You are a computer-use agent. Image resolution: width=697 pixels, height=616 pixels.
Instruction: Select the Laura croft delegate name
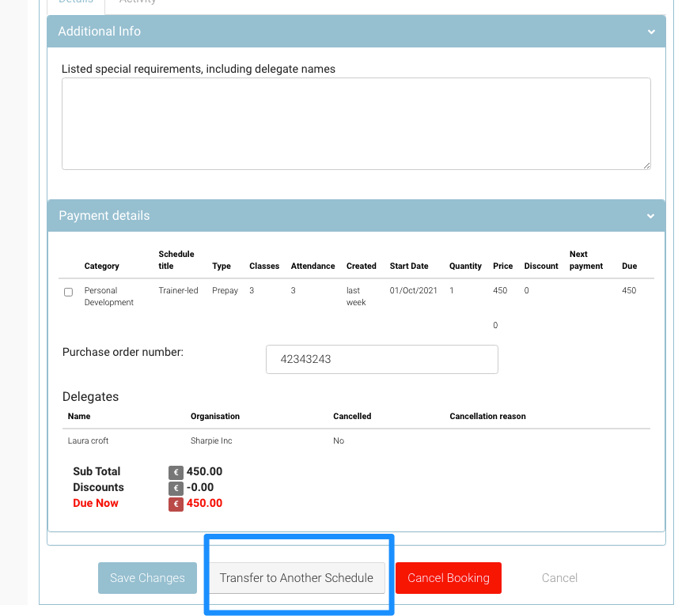[x=89, y=441]
